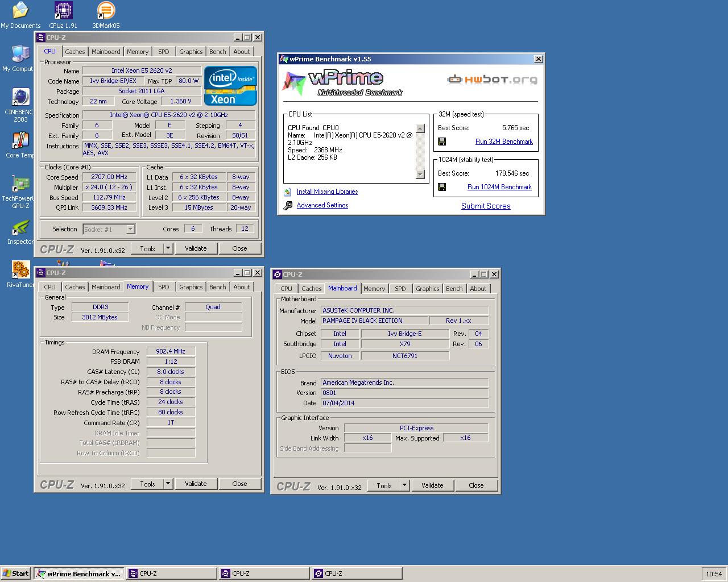
Task: Click Core Speed value 2707.00 MHz
Action: (109, 177)
